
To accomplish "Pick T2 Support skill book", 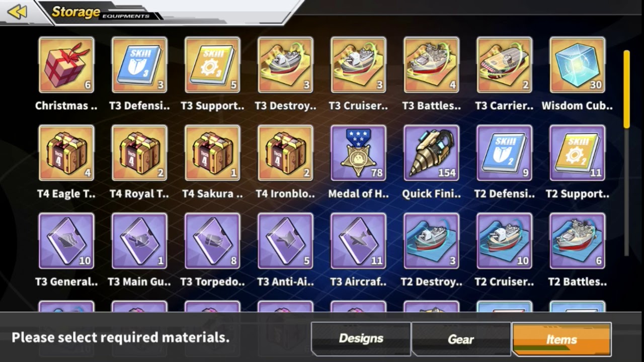I will click(578, 153).
